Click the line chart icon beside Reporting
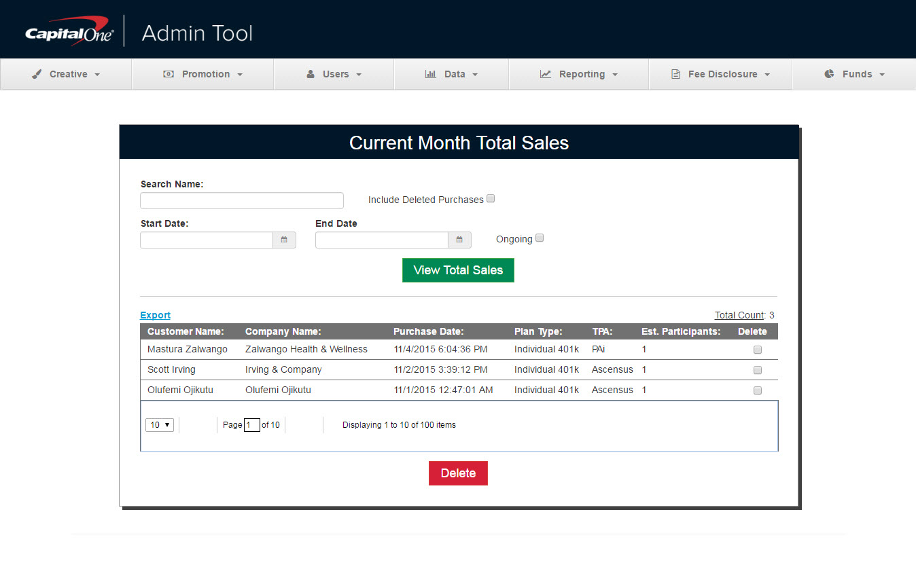This screenshot has height=588, width=916. (x=546, y=74)
